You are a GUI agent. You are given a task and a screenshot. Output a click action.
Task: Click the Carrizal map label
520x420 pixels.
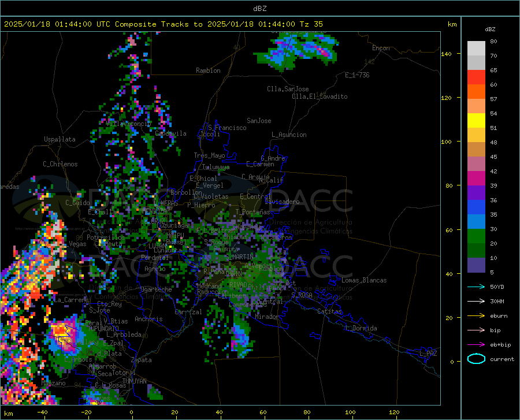tap(188, 312)
